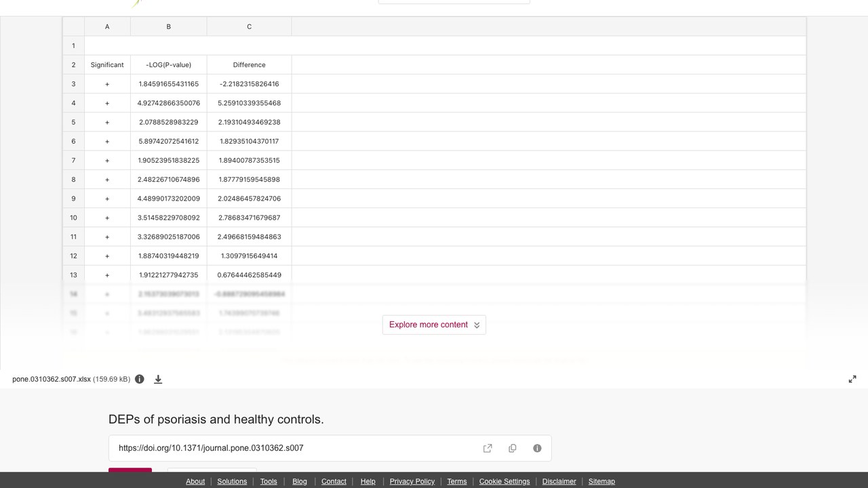This screenshot has width=868, height=488.
Task: Select column C header
Action: coord(250,26)
